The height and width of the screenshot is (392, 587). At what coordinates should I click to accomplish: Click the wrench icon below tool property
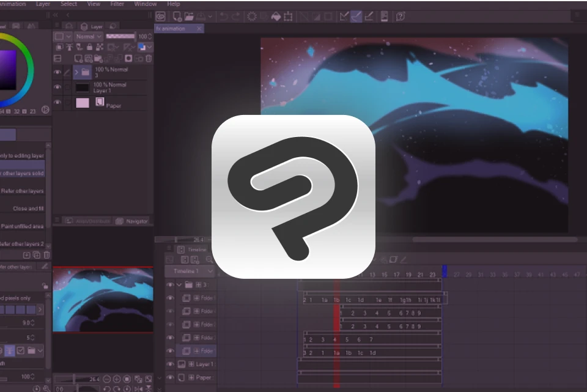pyautogui.click(x=46, y=388)
